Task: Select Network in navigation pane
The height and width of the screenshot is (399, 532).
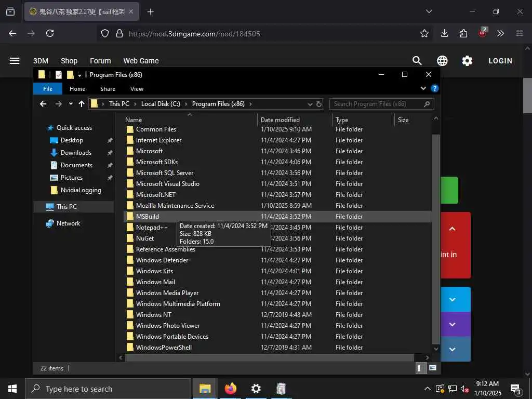Action: point(68,223)
